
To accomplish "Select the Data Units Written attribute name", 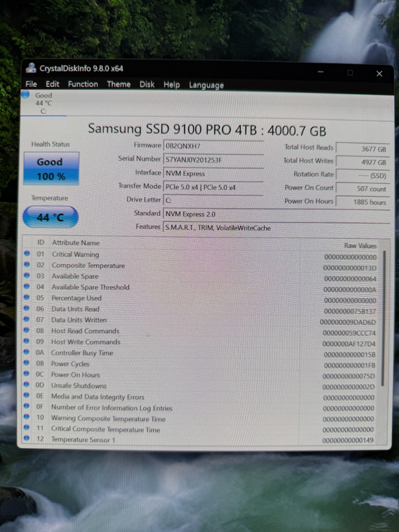I will pyautogui.click(x=79, y=320).
